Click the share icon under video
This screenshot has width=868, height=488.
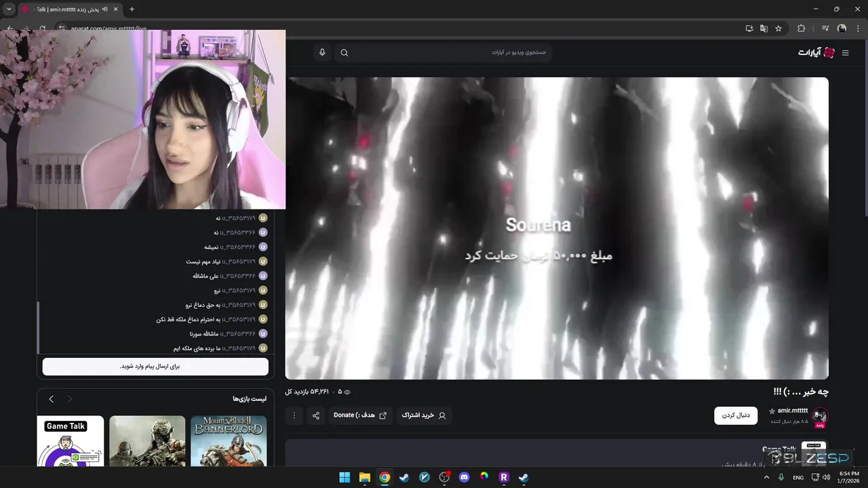tap(316, 415)
